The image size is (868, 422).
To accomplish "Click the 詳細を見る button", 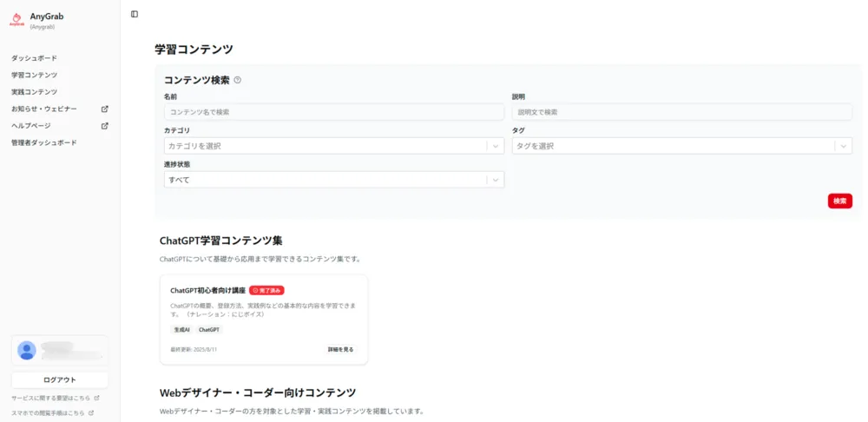I will [340, 349].
